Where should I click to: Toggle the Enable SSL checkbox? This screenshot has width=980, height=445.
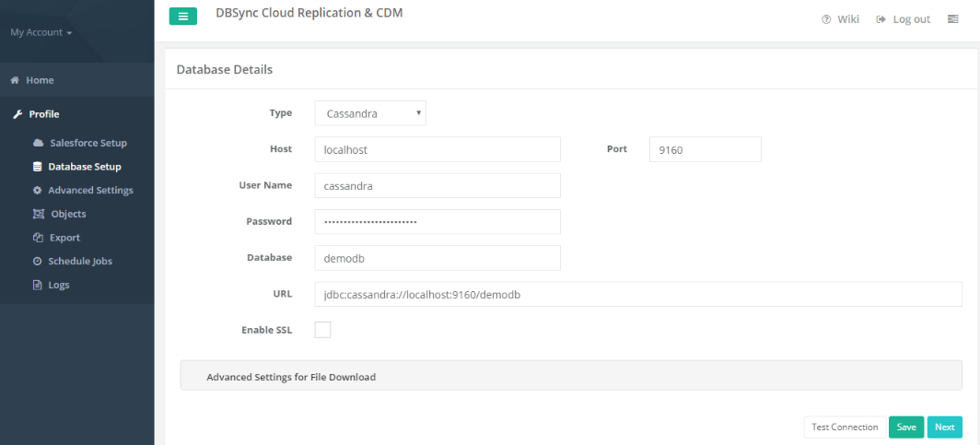[322, 330]
